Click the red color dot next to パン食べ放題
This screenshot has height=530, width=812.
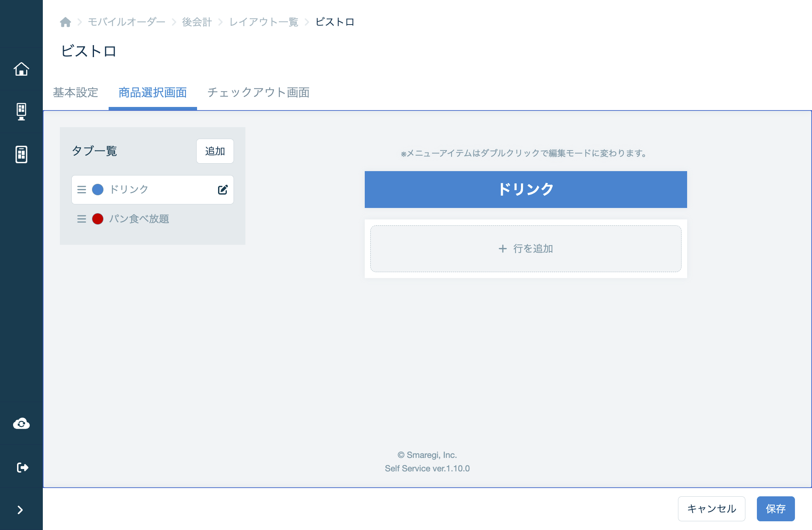coord(98,219)
